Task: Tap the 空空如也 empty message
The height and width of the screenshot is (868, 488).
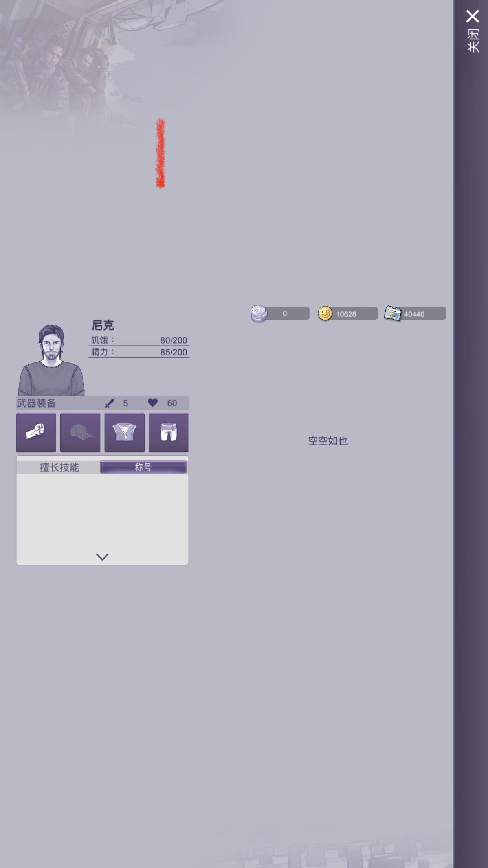Action: (x=328, y=441)
